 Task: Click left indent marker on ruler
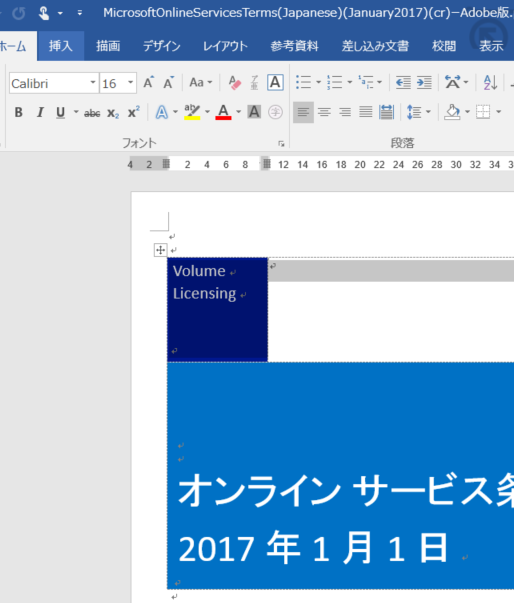click(165, 165)
